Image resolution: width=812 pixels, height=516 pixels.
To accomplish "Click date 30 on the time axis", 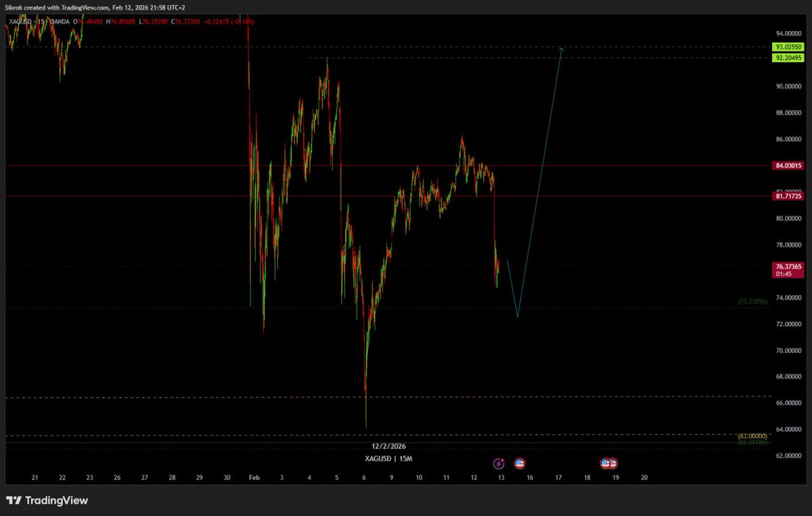I will pos(227,477).
